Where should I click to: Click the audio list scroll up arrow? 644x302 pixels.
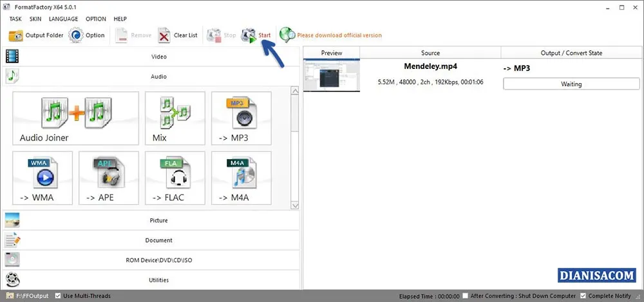[x=294, y=91]
